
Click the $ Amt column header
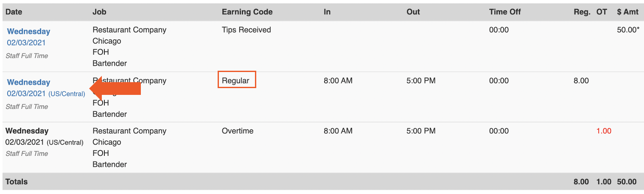[627, 12]
